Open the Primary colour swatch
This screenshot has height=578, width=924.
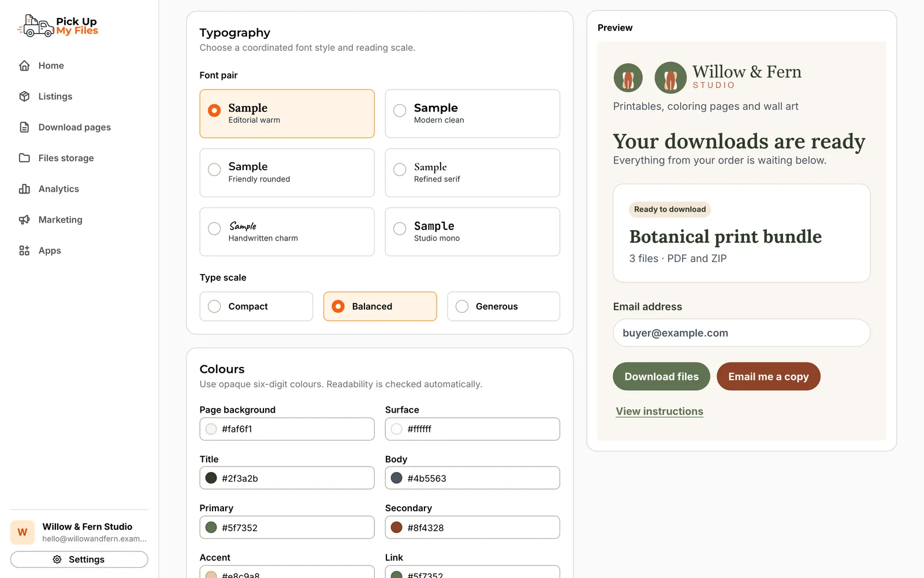coord(211,528)
